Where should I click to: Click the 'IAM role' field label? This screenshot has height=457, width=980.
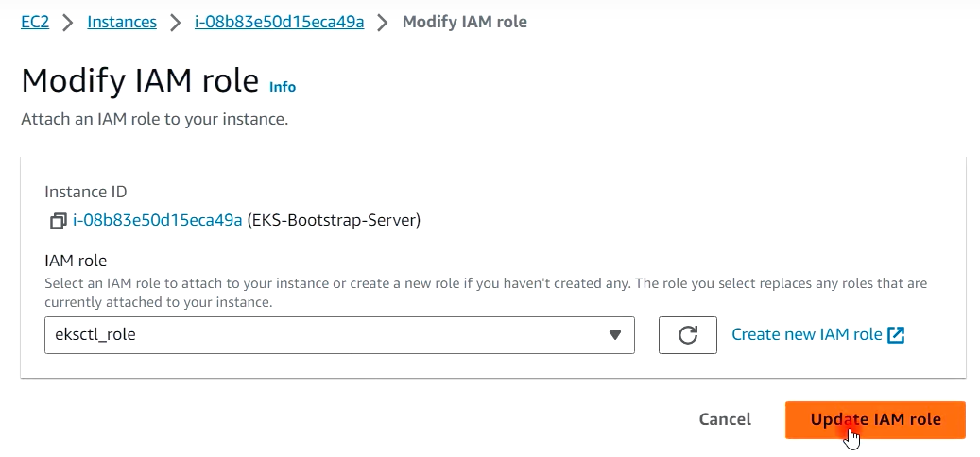[x=76, y=261]
